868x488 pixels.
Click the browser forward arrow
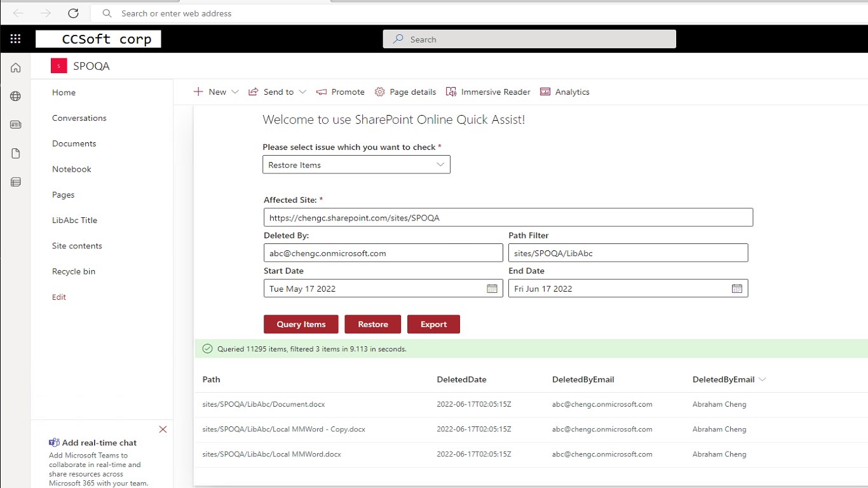click(x=46, y=13)
